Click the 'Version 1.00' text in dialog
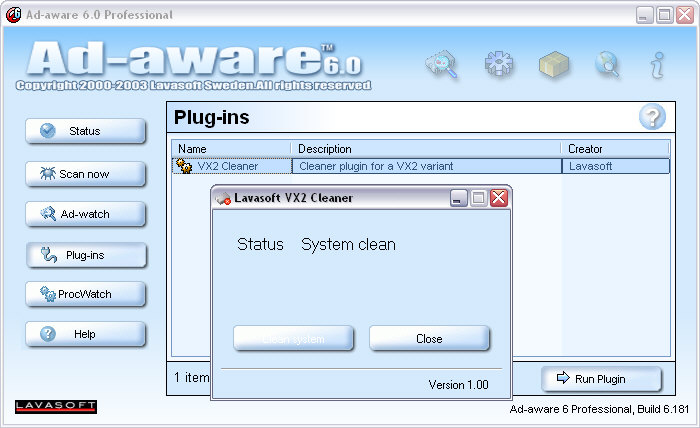The height and width of the screenshot is (428, 700). click(x=458, y=385)
